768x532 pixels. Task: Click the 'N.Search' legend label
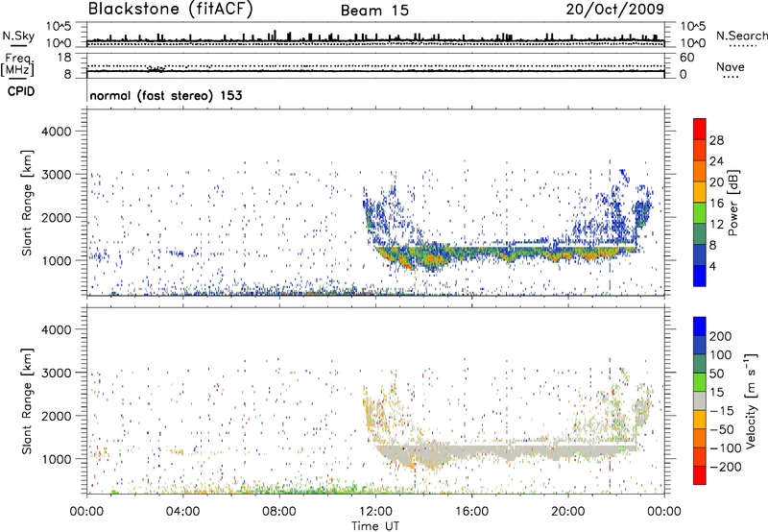coord(741,36)
